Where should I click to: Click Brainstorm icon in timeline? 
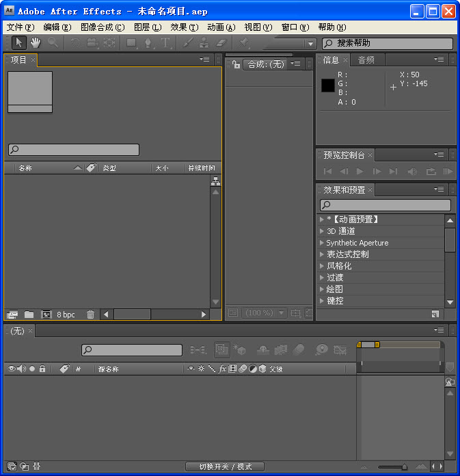coord(322,349)
